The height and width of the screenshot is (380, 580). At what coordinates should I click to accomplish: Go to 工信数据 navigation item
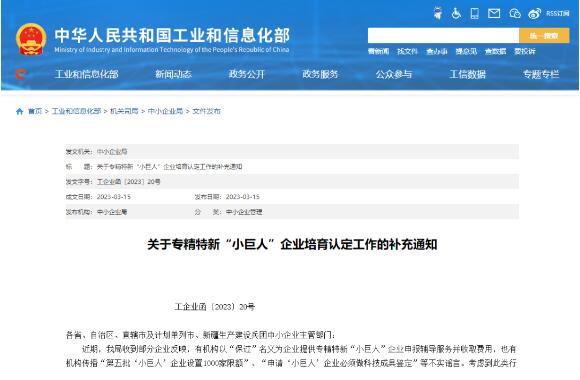468,74
